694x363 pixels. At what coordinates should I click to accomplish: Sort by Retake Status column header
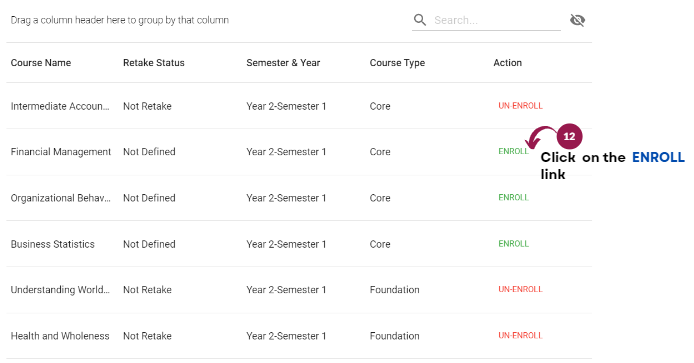[154, 63]
